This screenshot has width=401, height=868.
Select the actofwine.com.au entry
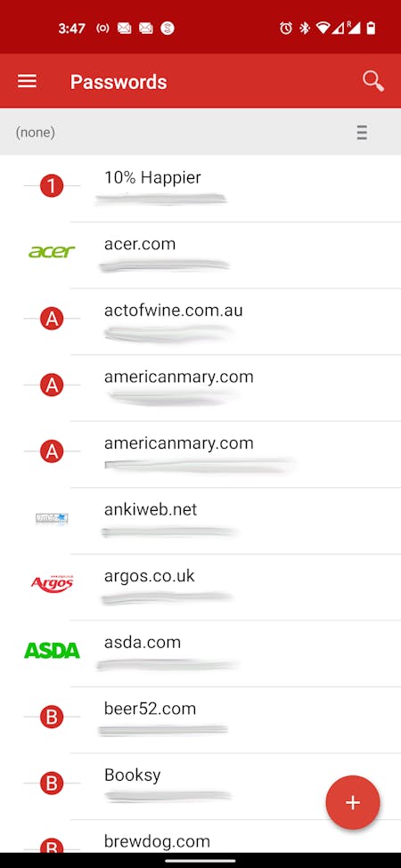coord(200,321)
